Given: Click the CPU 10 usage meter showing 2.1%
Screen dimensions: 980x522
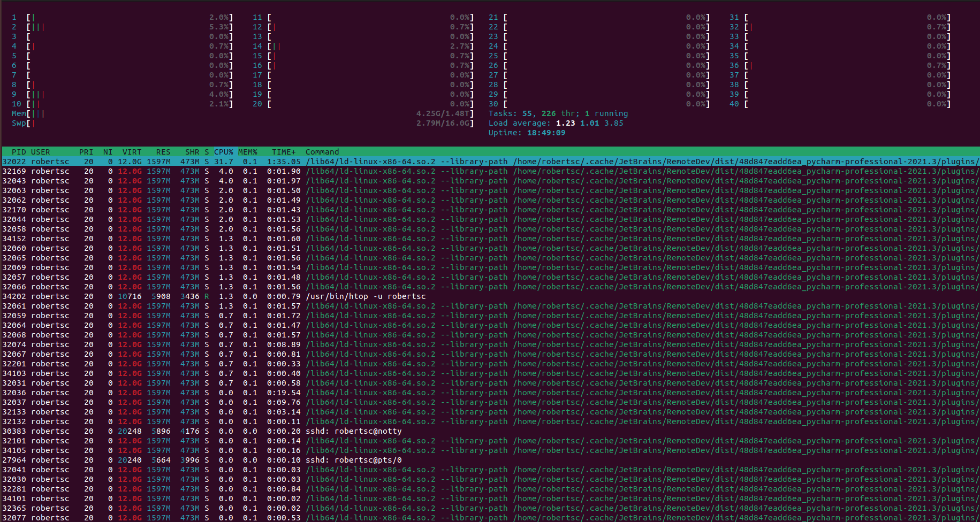Looking at the screenshot, I should [x=123, y=104].
